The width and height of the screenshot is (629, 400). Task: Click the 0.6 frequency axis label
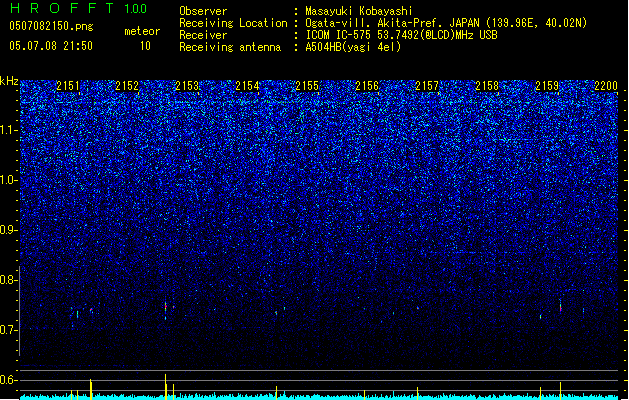pos(8,380)
